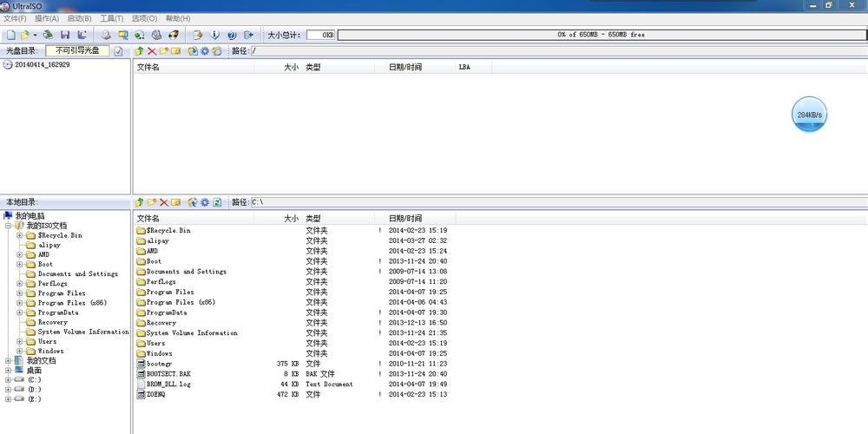Open the 启动(B) menu
This screenshot has height=434, width=868.
point(80,18)
